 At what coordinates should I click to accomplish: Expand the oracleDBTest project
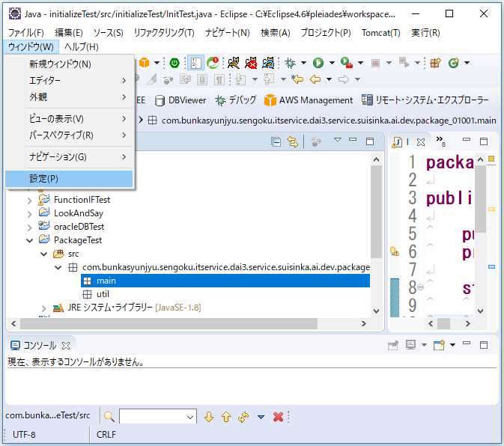pyautogui.click(x=29, y=227)
